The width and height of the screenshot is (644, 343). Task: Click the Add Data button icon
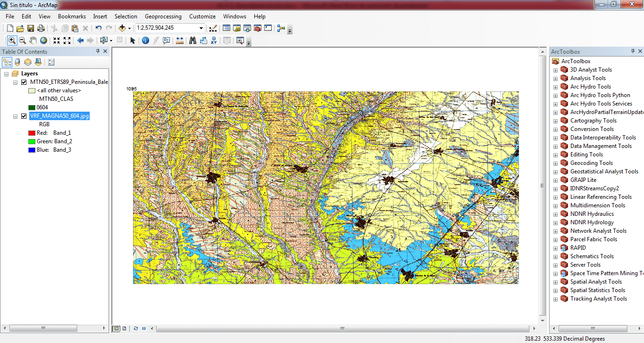pyautogui.click(x=122, y=28)
